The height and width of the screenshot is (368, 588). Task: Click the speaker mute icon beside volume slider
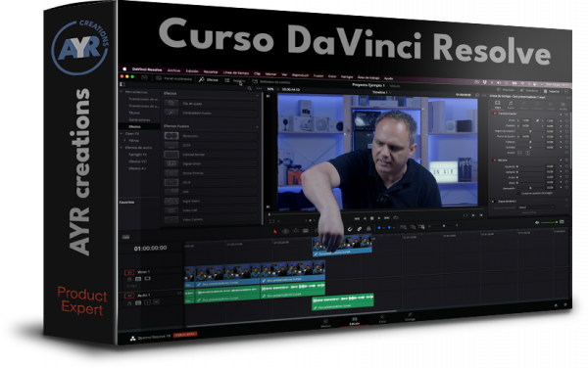537,222
